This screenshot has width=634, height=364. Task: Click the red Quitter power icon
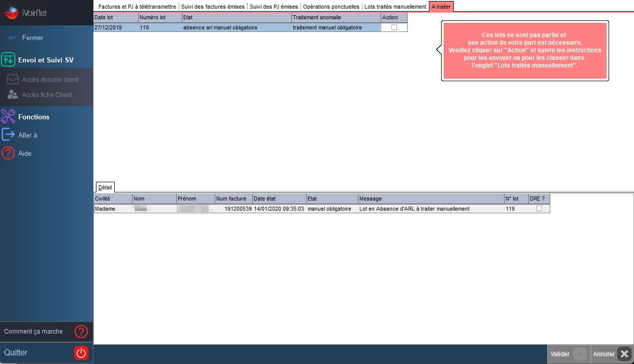click(81, 353)
